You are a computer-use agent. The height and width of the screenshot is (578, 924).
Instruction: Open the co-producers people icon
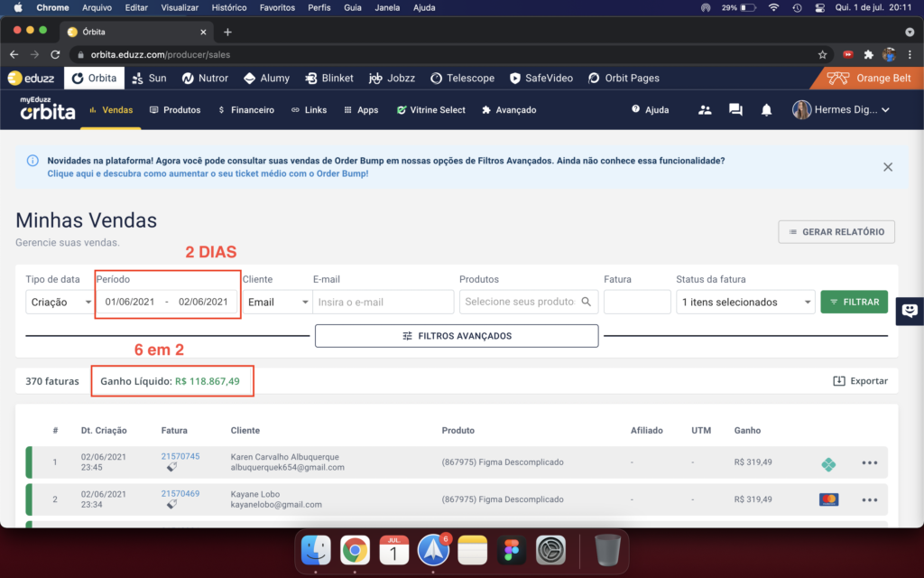(x=705, y=110)
